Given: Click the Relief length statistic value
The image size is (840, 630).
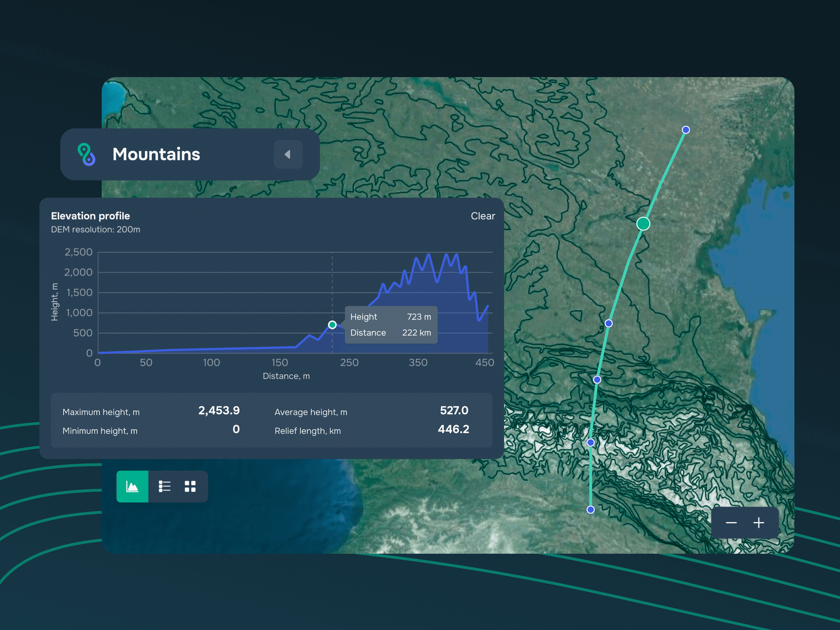Looking at the screenshot, I should click(454, 429).
